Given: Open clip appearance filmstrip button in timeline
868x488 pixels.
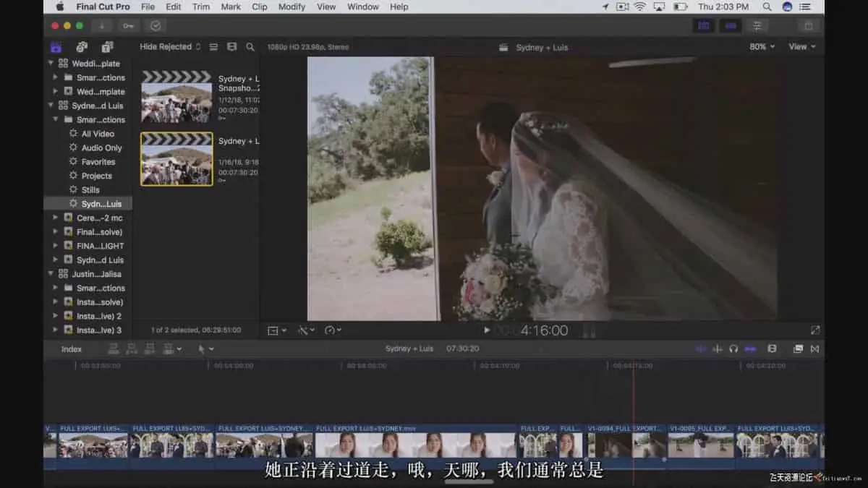Looking at the screenshot, I should pyautogui.click(x=772, y=349).
